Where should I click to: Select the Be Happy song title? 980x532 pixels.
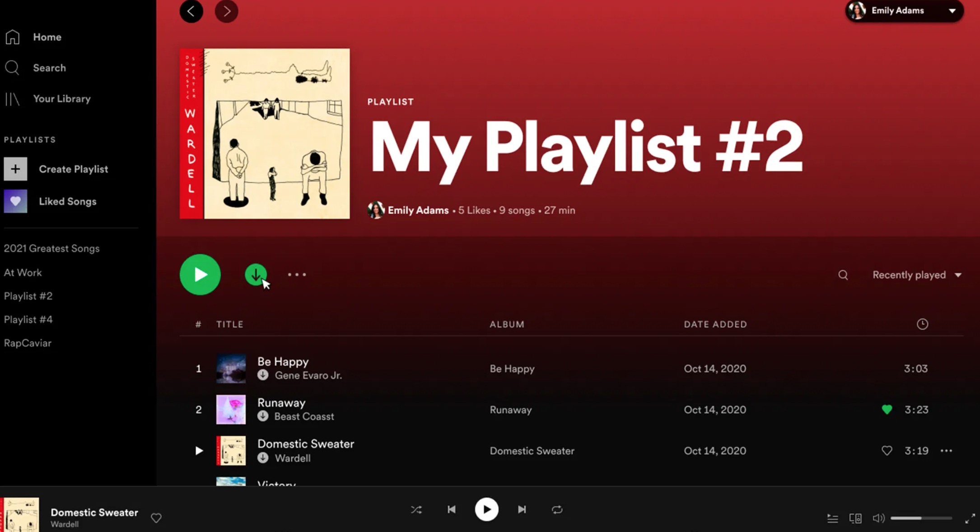[x=283, y=362]
